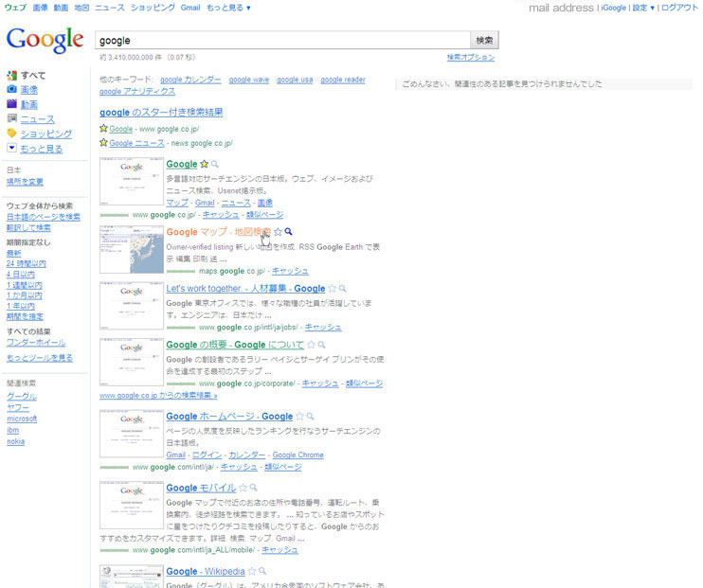Click 期間を指定 link
The height and width of the screenshot is (588, 703).
pyautogui.click(x=25, y=317)
